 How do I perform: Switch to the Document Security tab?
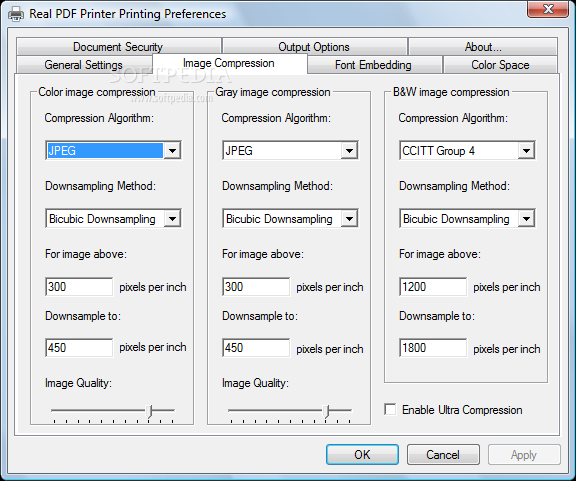click(118, 47)
